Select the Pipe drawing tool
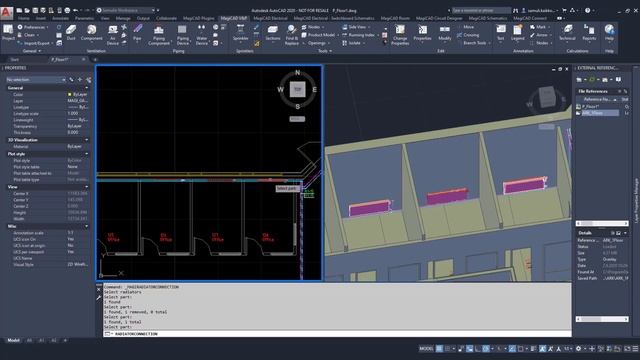This screenshot has height=360, width=640. tap(138, 33)
